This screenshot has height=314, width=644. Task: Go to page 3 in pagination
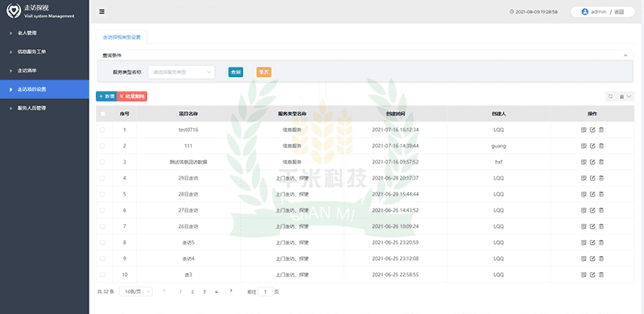click(204, 291)
